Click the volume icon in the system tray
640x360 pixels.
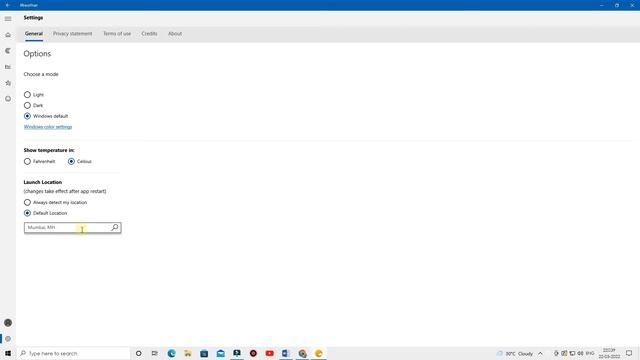point(580,353)
